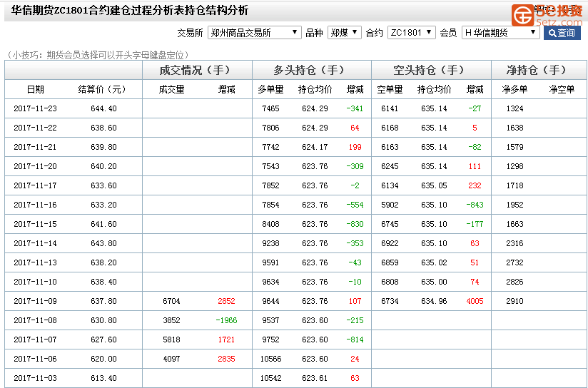Open the 交易所 dropdown 郑州商品交易所
The image size is (588, 388).
(x=255, y=33)
